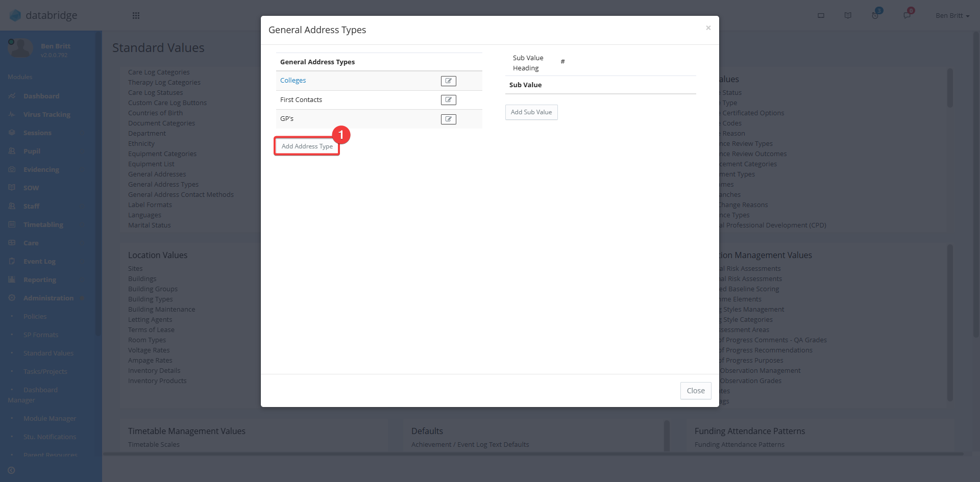Click the databridge logo
980x482 pixels.
(43, 15)
